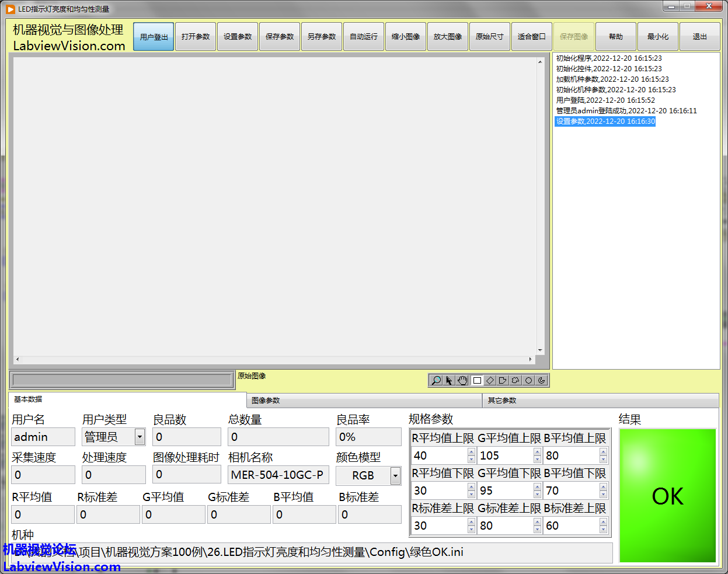Select the Rectangle ROI tool

pyautogui.click(x=477, y=381)
